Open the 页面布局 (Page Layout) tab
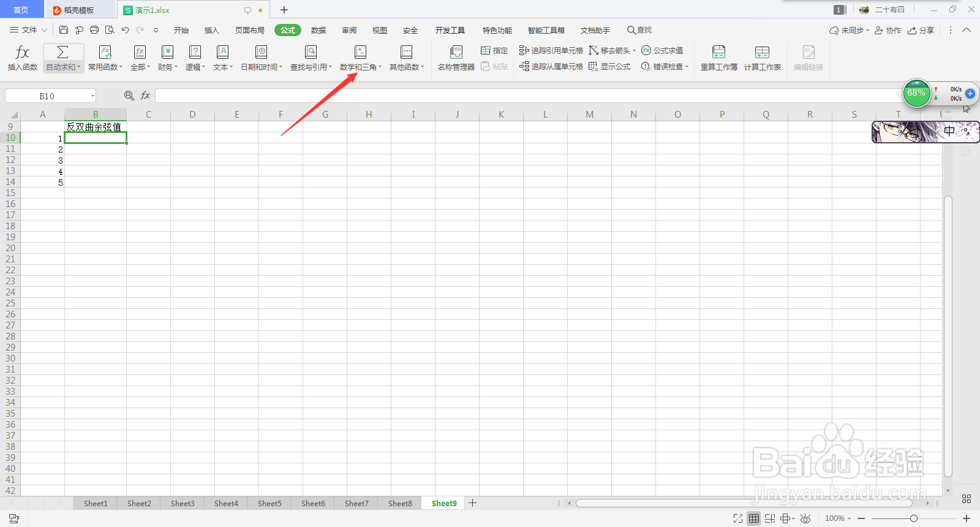The height and width of the screenshot is (527, 980). click(x=249, y=30)
